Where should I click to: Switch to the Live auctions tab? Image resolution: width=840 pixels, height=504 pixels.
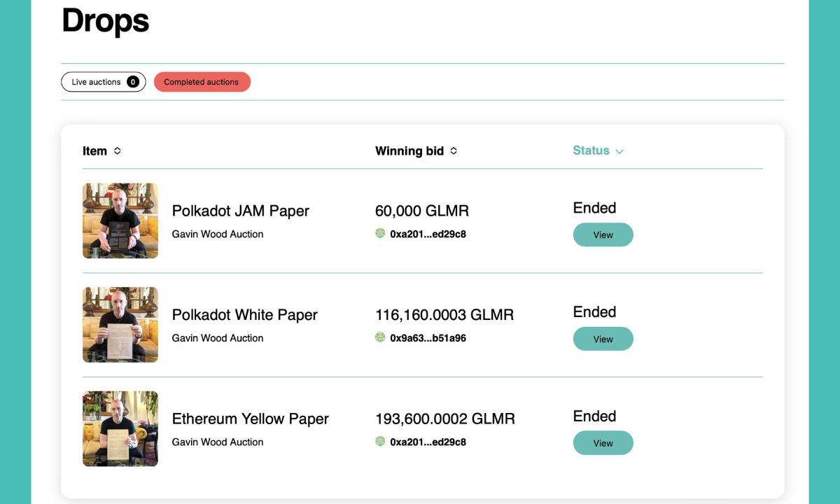[102, 82]
